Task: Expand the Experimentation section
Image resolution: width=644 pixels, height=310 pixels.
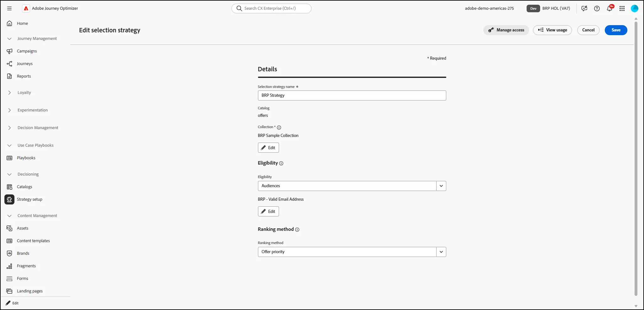Action: 9,110
